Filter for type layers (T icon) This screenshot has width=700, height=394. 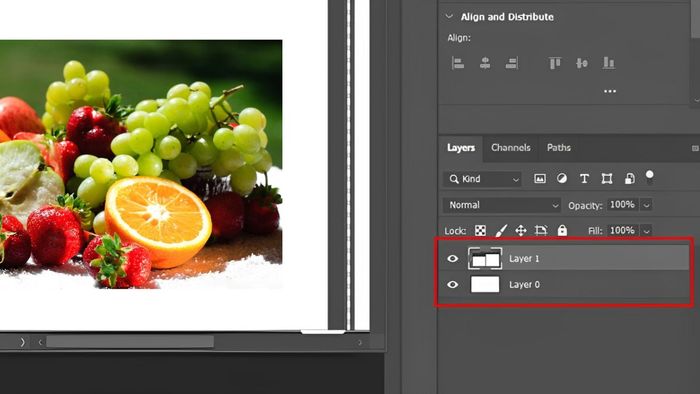[x=584, y=179]
